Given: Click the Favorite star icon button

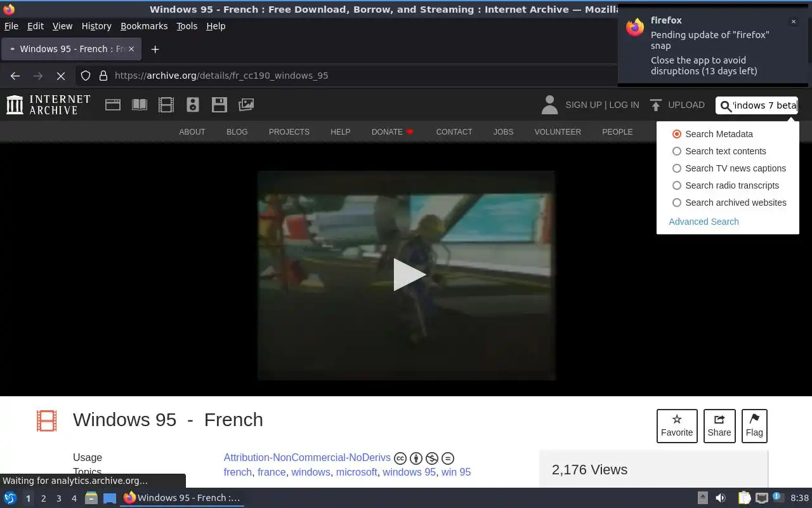Looking at the screenshot, I should point(677,425).
